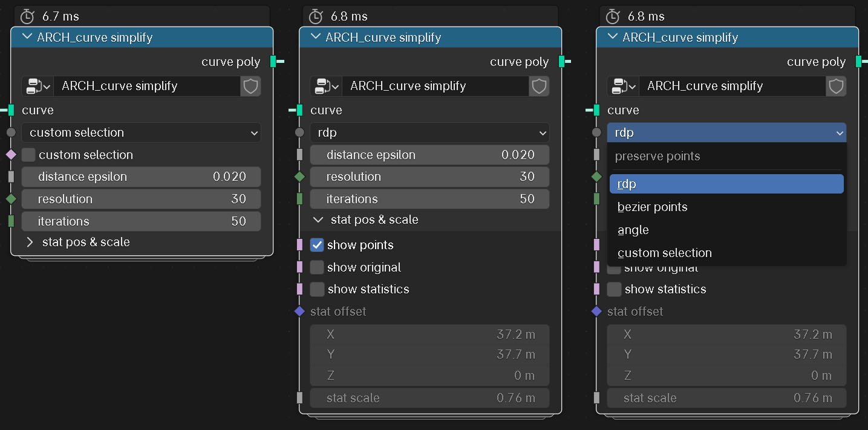Enable show statistics in right node
This screenshot has height=430, width=868.
[614, 289]
